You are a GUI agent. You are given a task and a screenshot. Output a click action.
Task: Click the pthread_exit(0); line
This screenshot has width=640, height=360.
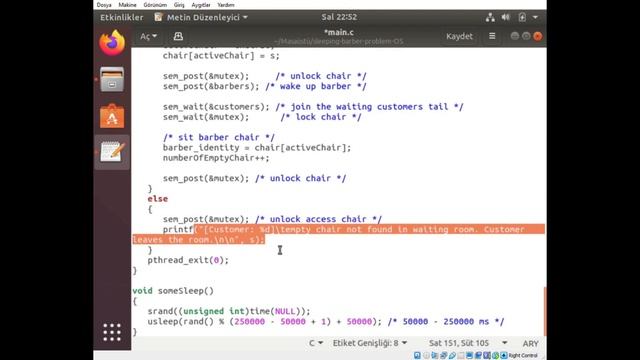tap(188, 260)
